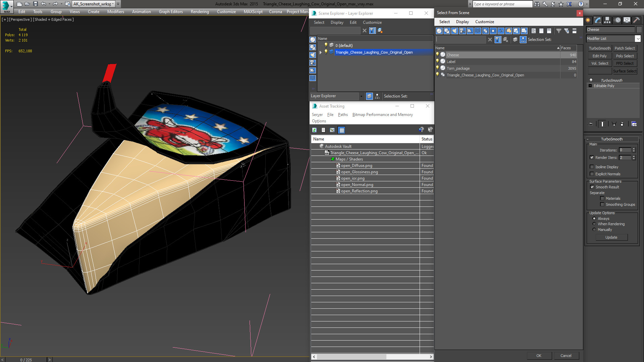
Task: Toggle cameras filter in Select From Scene
Action: pos(462,31)
